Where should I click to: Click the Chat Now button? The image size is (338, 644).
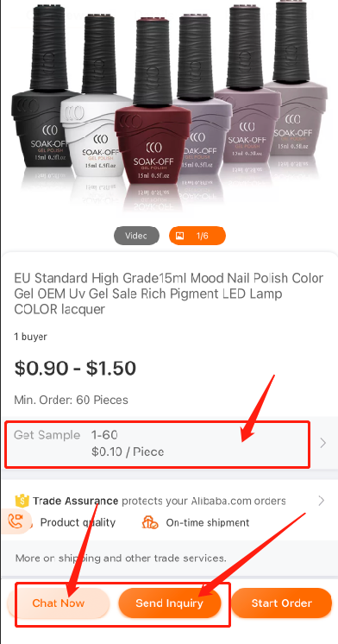[x=59, y=603]
